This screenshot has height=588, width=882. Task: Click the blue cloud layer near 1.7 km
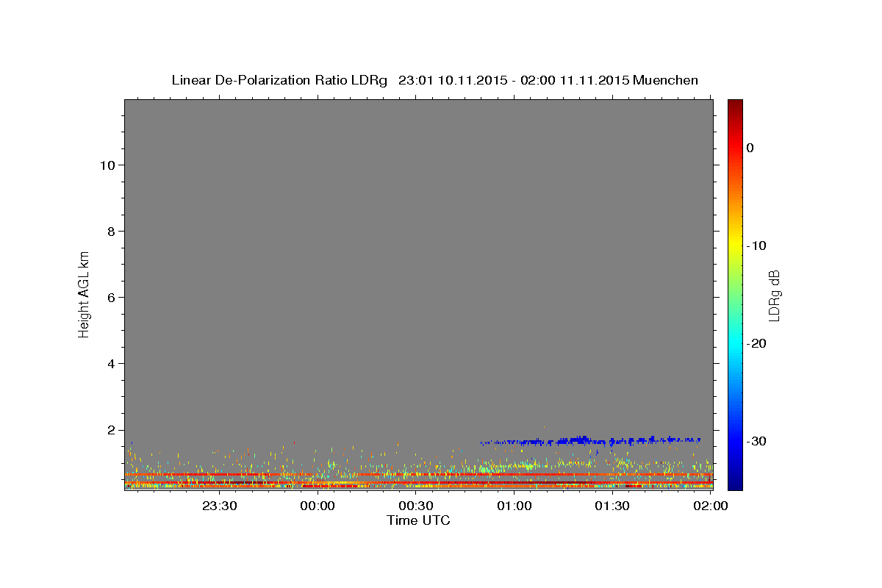click(x=590, y=441)
